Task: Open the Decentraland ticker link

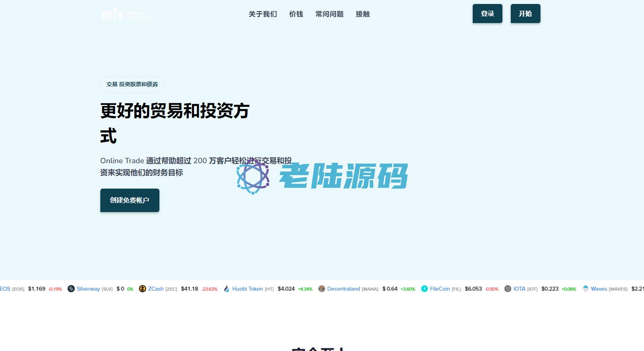Action: pyautogui.click(x=343, y=289)
